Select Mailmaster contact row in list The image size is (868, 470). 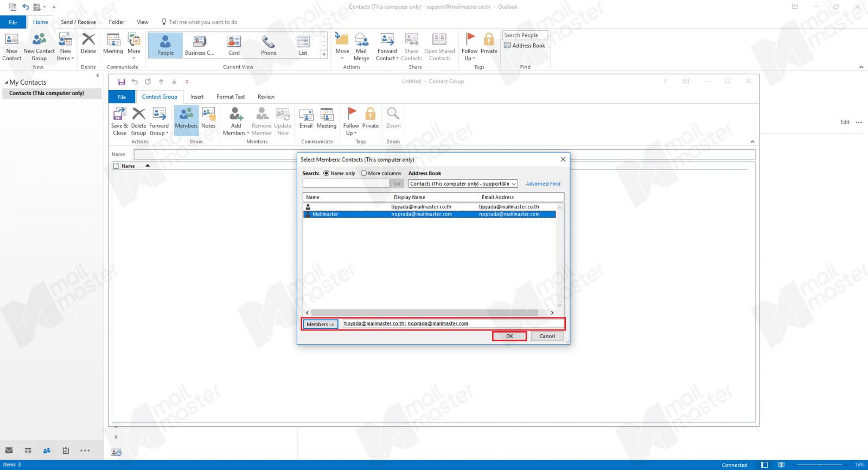429,214
